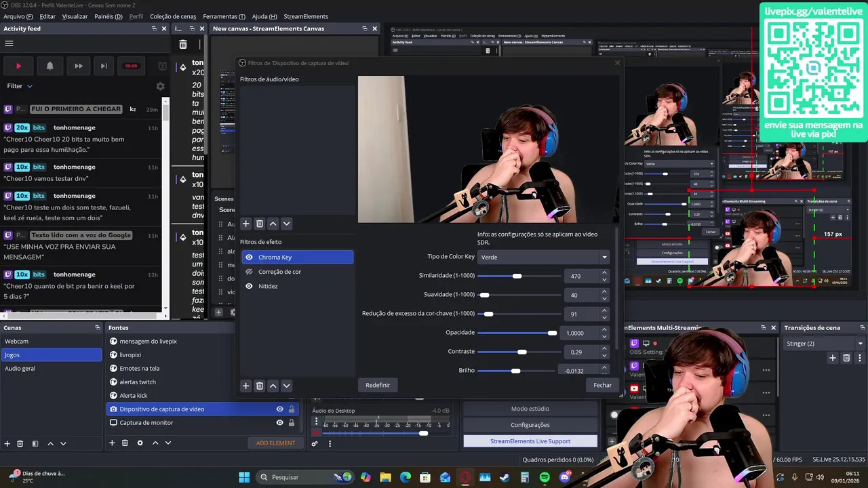This screenshot has width=868, height=488.
Task: Toggle visibility of Nitidez filter
Action: coord(249,286)
